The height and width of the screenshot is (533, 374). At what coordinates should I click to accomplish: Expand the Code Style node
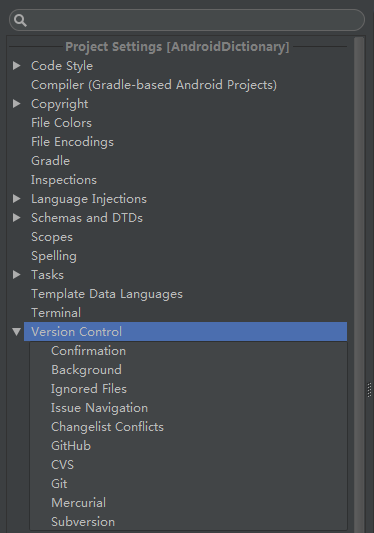(16, 66)
